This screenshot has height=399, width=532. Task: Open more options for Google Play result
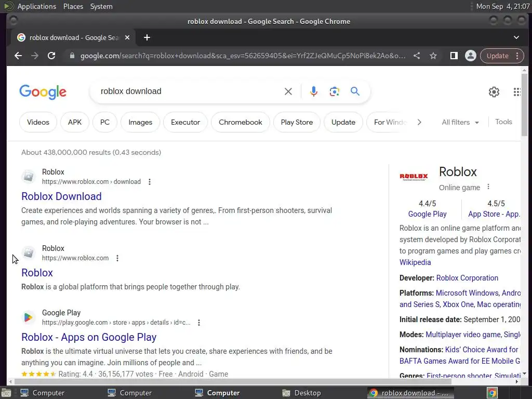pos(199,323)
